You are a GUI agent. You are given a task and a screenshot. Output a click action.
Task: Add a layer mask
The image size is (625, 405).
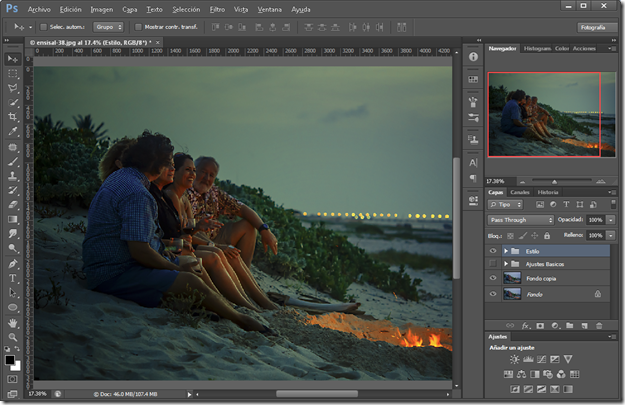click(540, 326)
